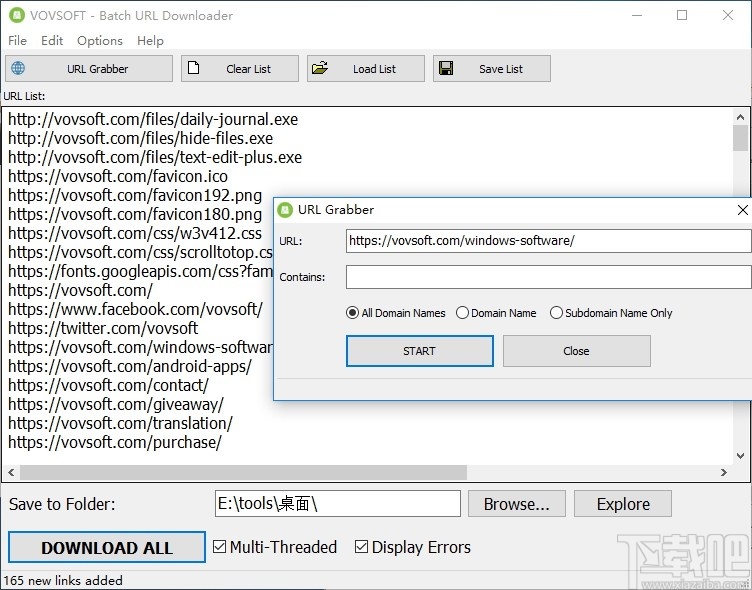Select the vovsoft.com/translation/ URL line
Image resolution: width=752 pixels, height=590 pixels.
click(120, 423)
